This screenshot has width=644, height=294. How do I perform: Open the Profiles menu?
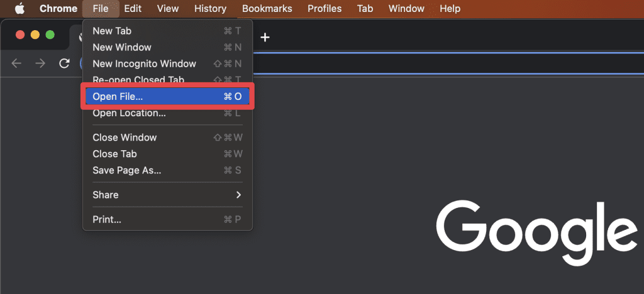(x=325, y=9)
